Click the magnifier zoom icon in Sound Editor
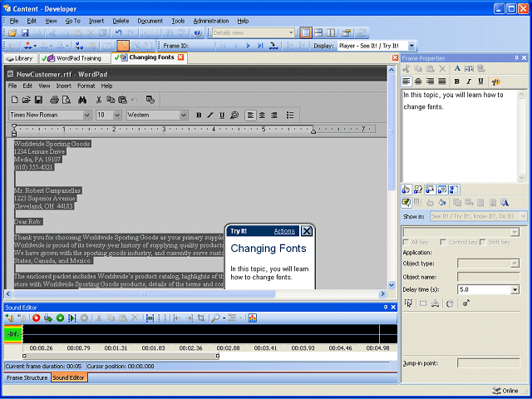 [x=215, y=318]
